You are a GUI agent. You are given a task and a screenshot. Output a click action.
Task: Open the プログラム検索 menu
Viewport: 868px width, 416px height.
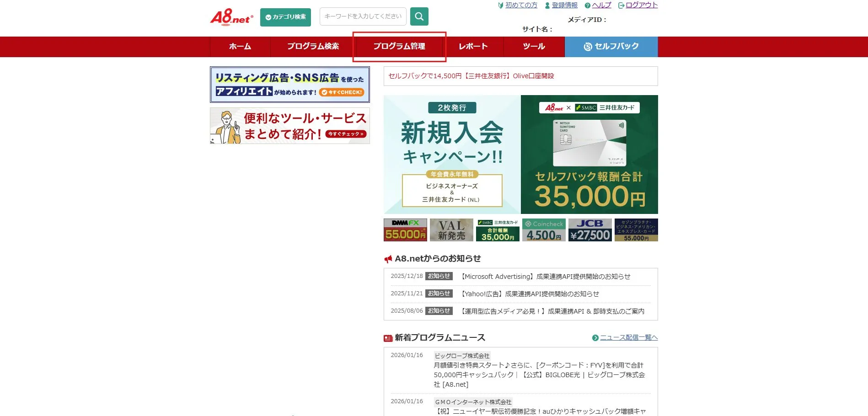(x=313, y=47)
